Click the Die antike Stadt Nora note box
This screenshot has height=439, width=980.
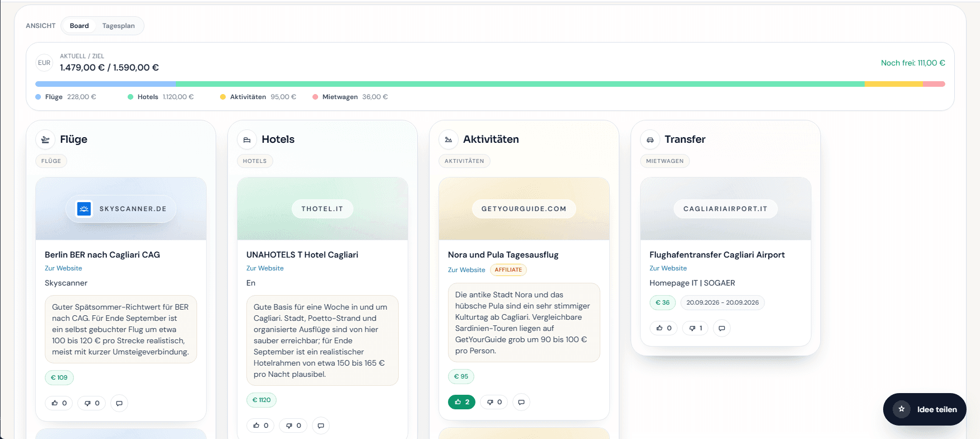tap(524, 323)
